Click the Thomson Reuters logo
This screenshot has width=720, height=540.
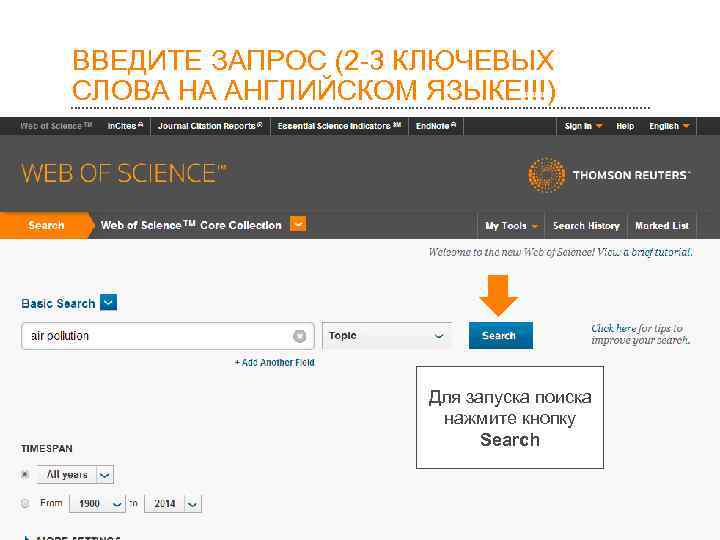(609, 175)
